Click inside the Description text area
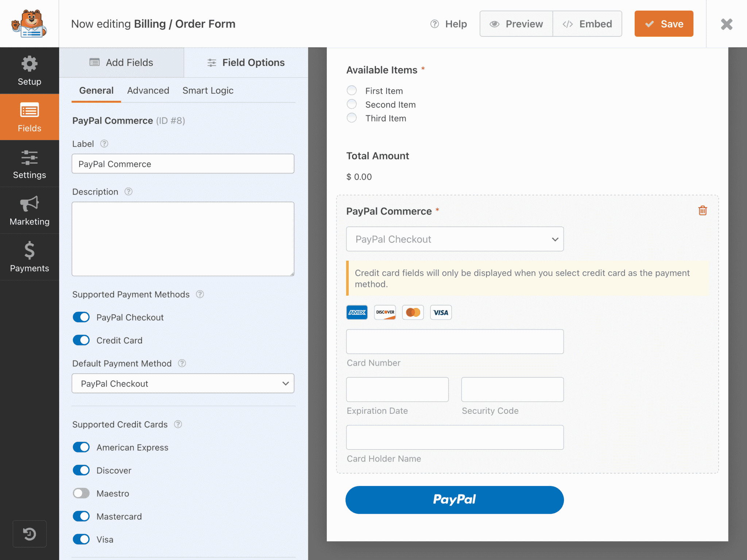This screenshot has height=560, width=747. click(x=183, y=239)
